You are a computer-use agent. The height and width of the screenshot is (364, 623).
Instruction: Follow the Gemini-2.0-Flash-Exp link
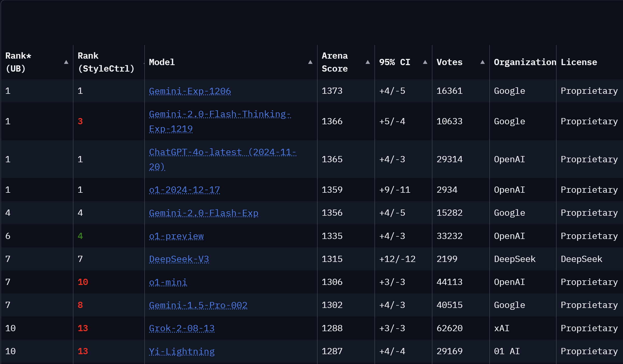coord(204,213)
